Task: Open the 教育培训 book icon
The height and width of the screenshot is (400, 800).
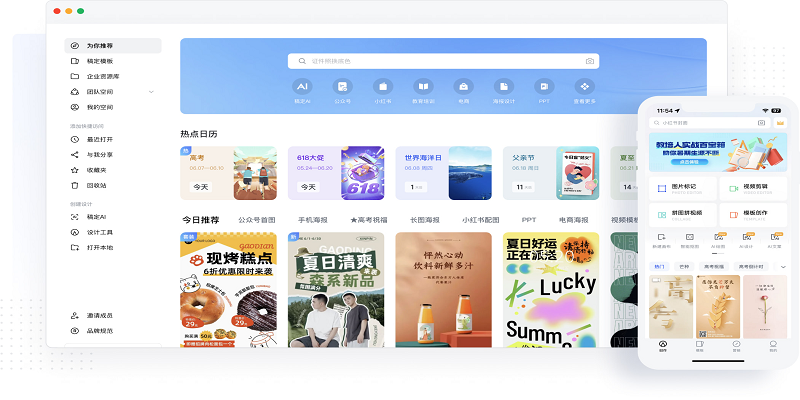Action: pos(423,87)
